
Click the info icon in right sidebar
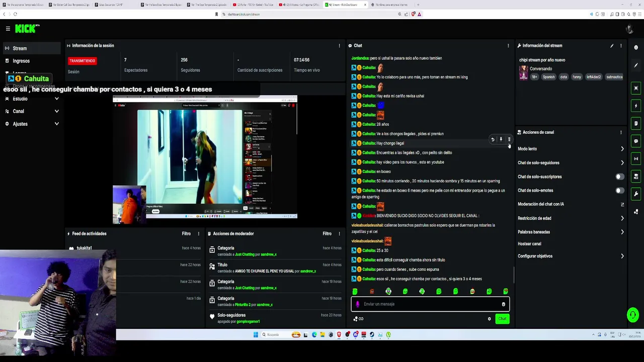(636, 48)
